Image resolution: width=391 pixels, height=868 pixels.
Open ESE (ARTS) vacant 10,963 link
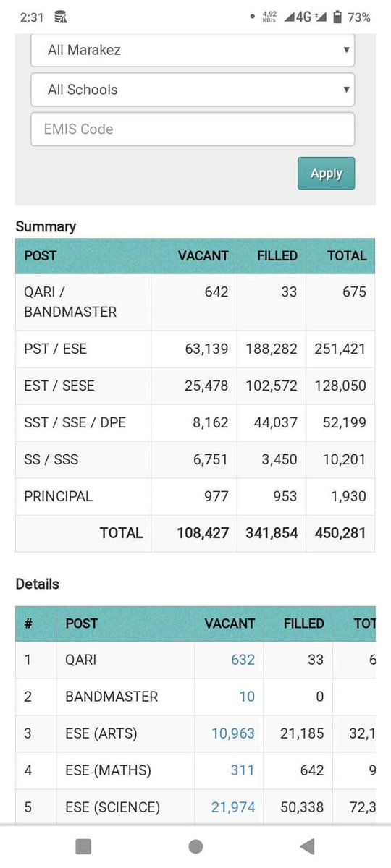(x=233, y=733)
